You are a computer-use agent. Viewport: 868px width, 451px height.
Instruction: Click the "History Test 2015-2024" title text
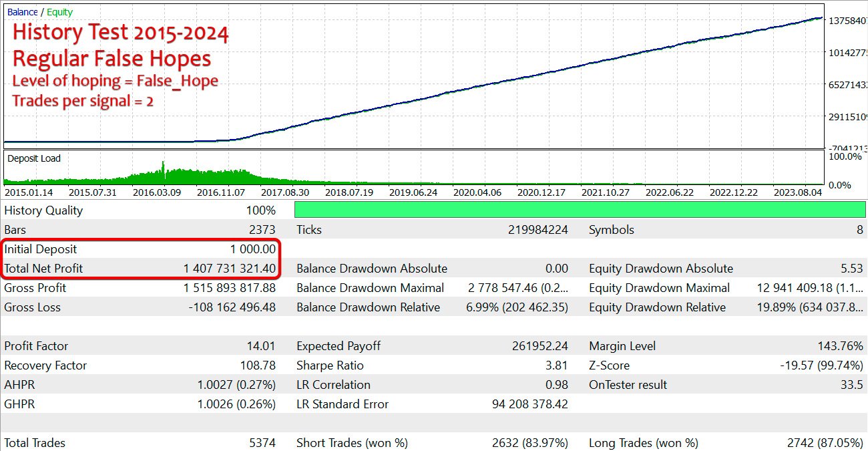(121, 33)
